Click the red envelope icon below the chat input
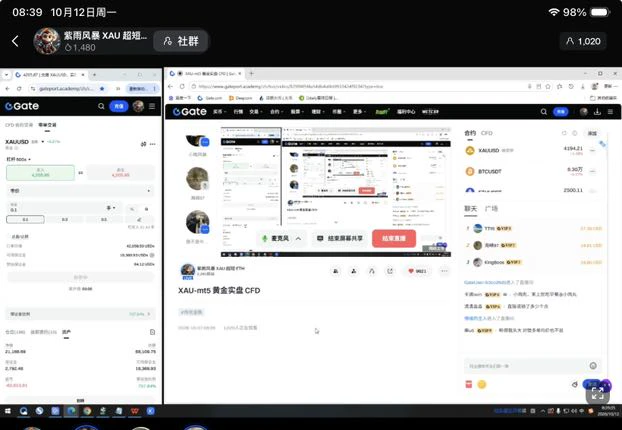This screenshot has height=430, width=622. (x=469, y=384)
